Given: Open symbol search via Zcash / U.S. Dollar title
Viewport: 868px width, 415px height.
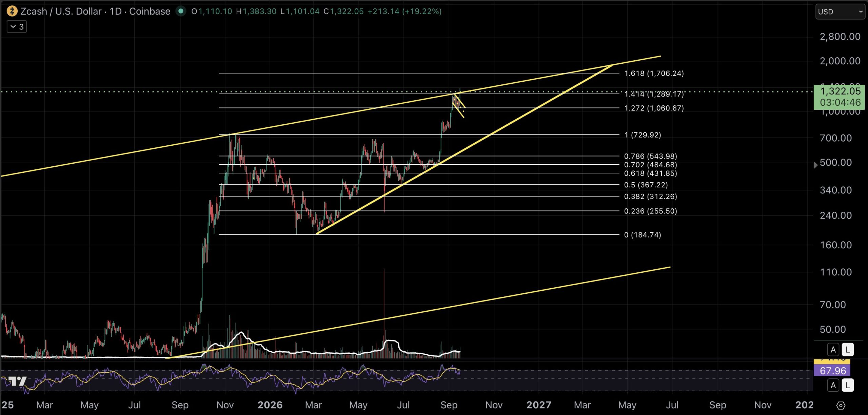Looking at the screenshot, I should (61, 11).
